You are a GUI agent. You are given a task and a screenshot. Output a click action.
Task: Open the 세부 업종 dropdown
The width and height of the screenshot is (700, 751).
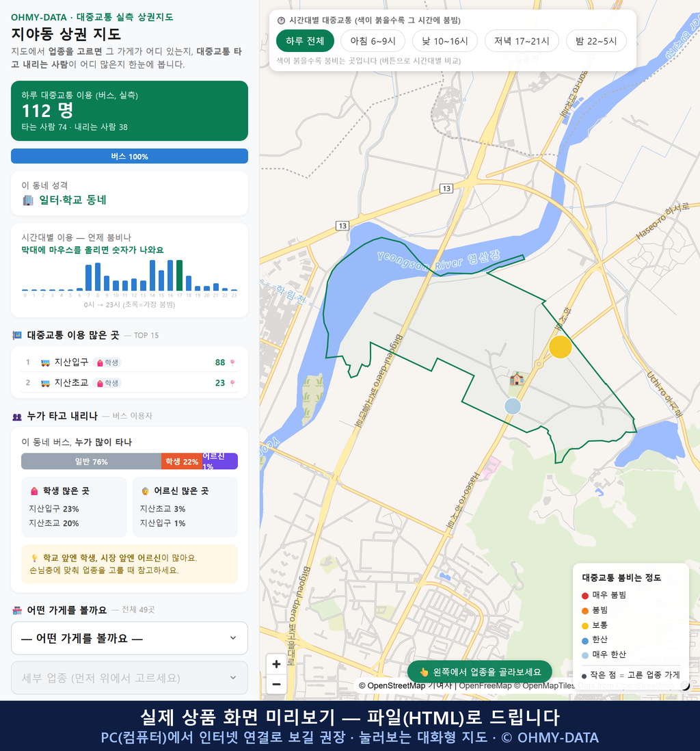point(129,678)
